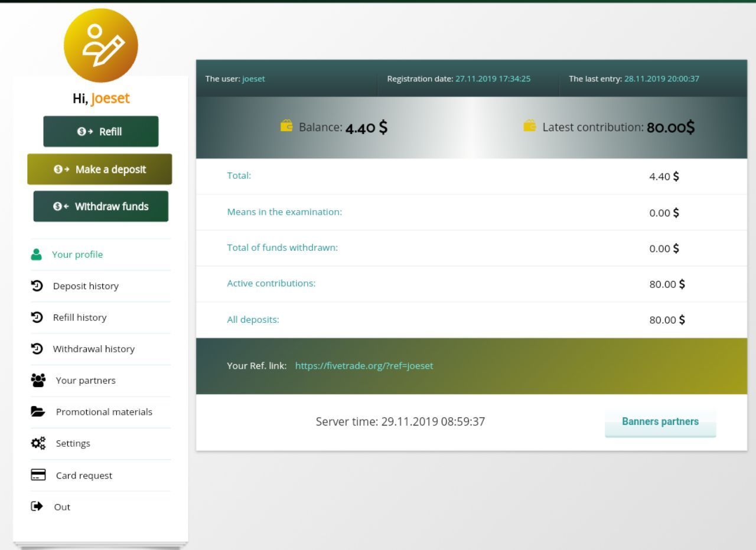This screenshot has width=756, height=550.
Task: Click the Banners partners button
Action: coord(660,422)
